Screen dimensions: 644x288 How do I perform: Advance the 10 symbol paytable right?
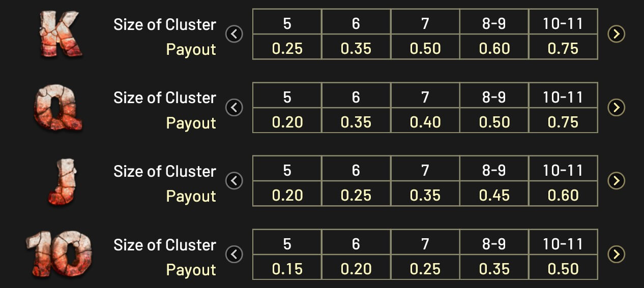617,254
